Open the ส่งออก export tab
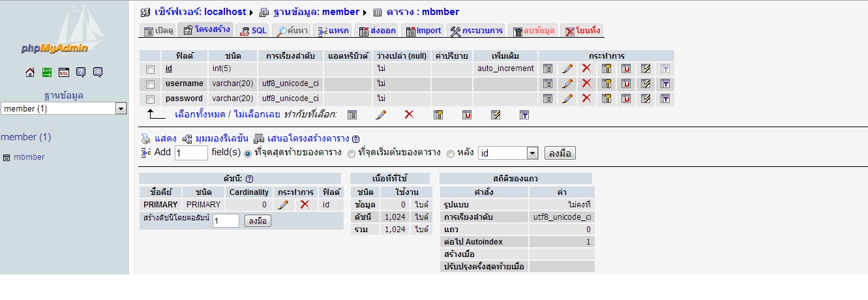The height and width of the screenshot is (300, 868). (x=377, y=31)
